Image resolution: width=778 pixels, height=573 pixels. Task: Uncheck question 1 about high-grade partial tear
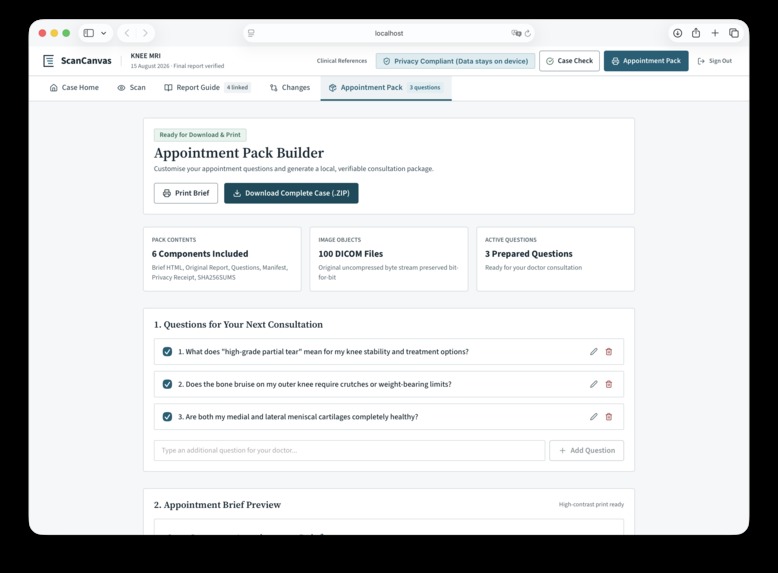tap(167, 352)
